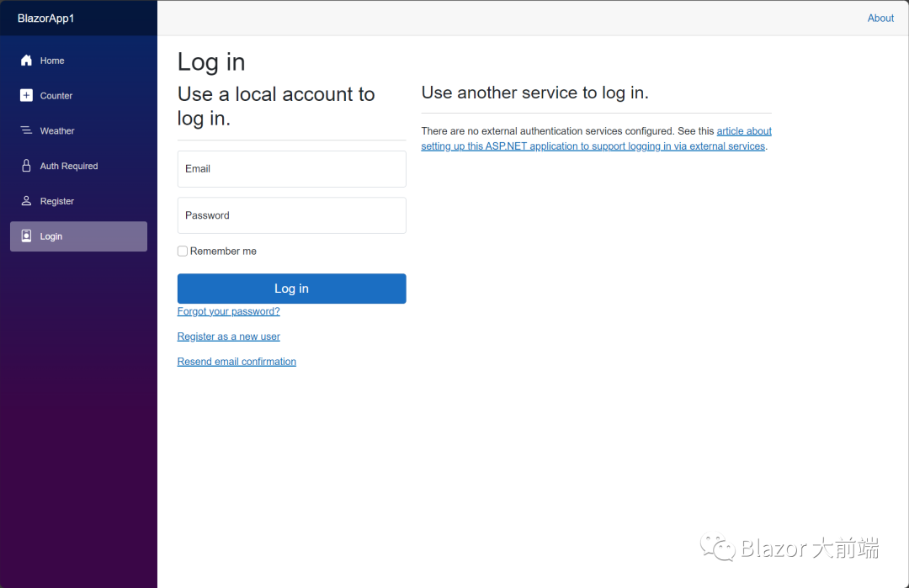Viewport: 909px width, 588px height.
Task: Enable the Remember me checkbox
Action: click(x=183, y=252)
